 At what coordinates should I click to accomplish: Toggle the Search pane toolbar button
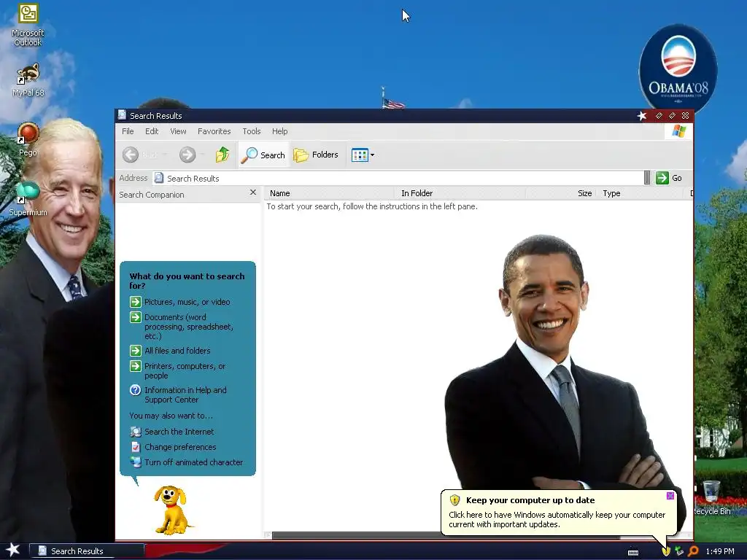(x=263, y=155)
